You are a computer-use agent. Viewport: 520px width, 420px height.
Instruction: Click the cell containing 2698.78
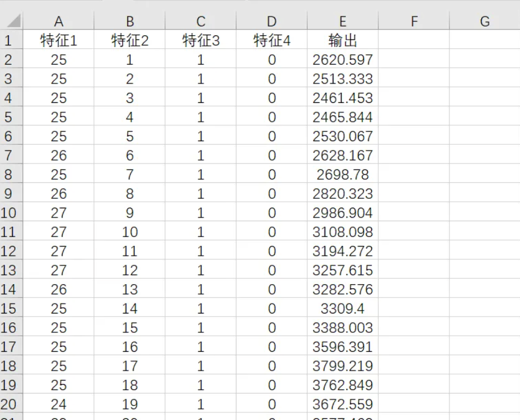point(343,174)
